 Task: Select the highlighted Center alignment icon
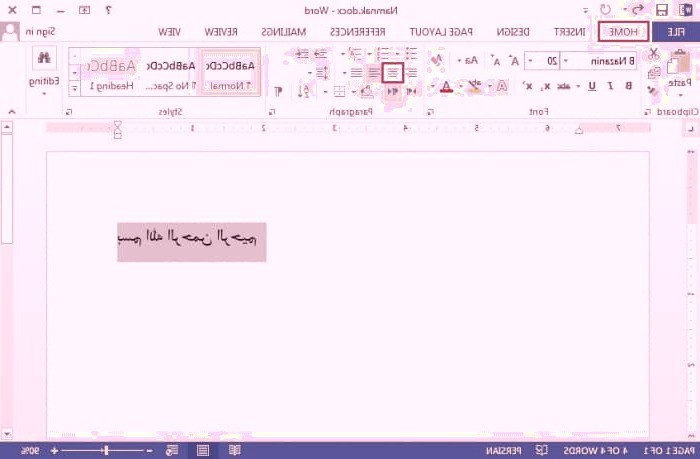coord(393,72)
